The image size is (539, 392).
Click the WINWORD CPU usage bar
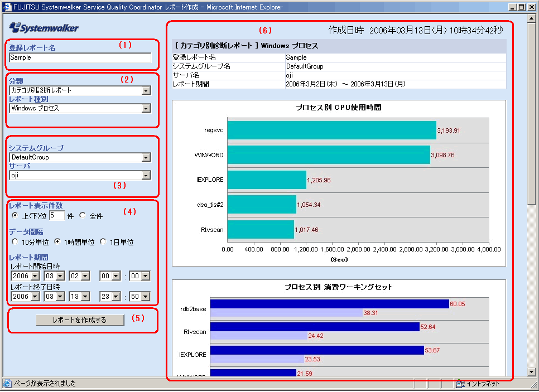tap(329, 155)
